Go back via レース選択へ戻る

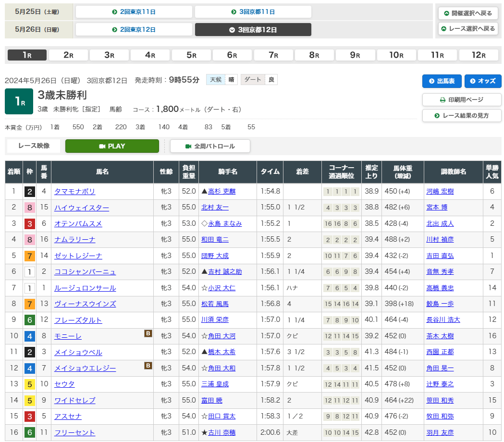click(467, 28)
